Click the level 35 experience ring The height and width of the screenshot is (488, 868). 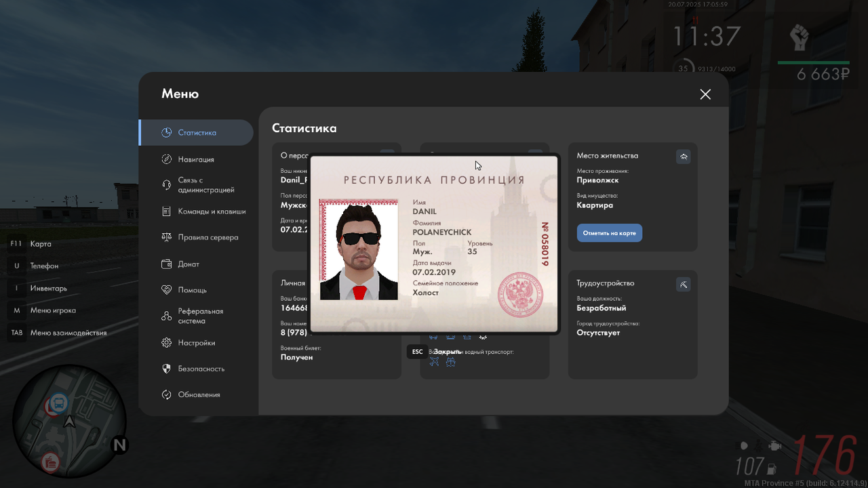pyautogui.click(x=683, y=68)
